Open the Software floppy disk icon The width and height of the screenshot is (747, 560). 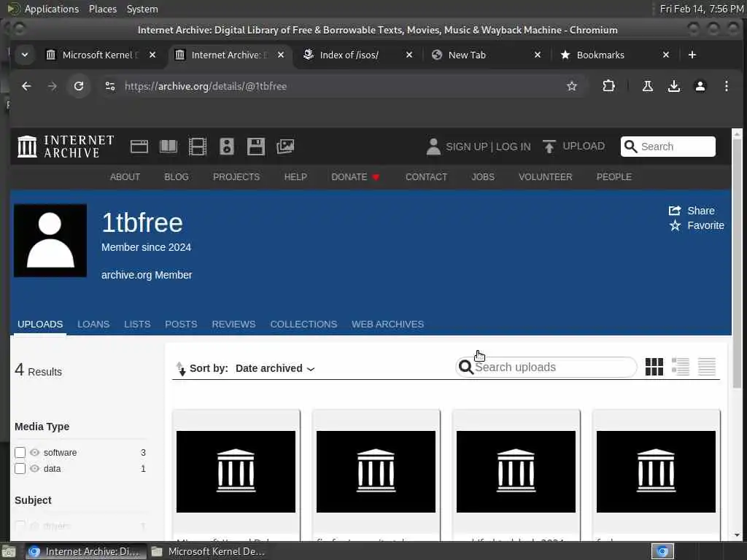256,146
